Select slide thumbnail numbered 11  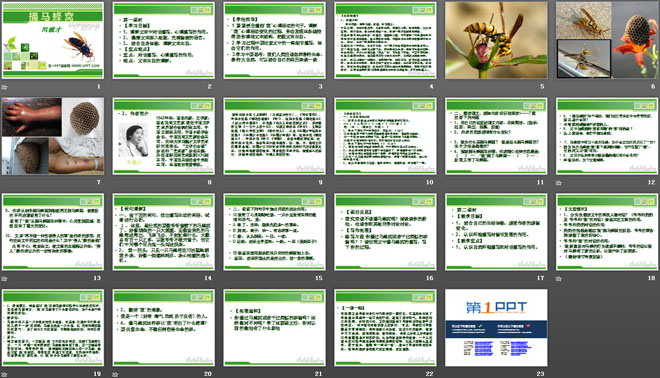(496, 136)
